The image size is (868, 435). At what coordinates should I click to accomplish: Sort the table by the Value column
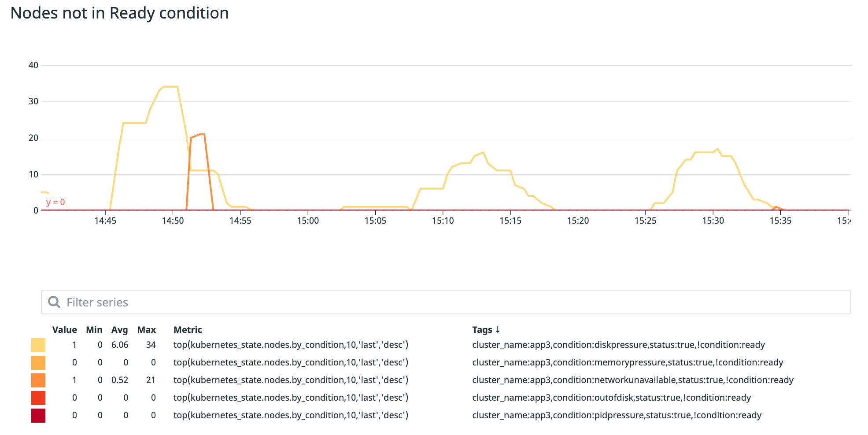coord(64,329)
